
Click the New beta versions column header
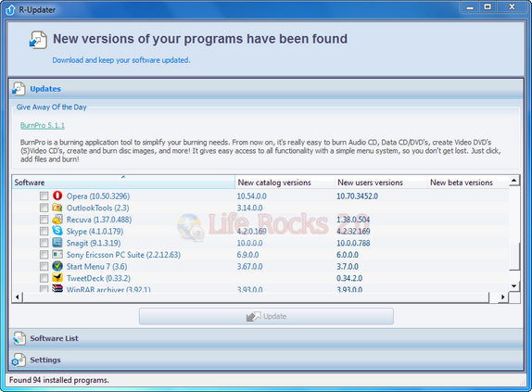coord(468,183)
